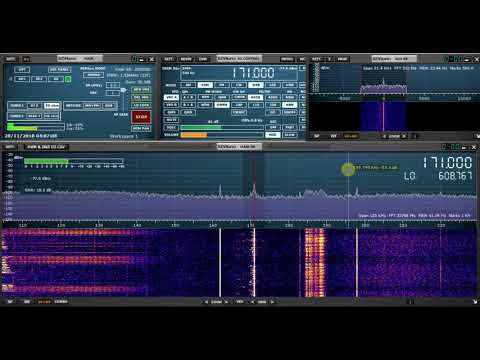Screen dimensions: 480x360
Task: Click zoom right arrow in Aux SP
Action: pos(405,136)
